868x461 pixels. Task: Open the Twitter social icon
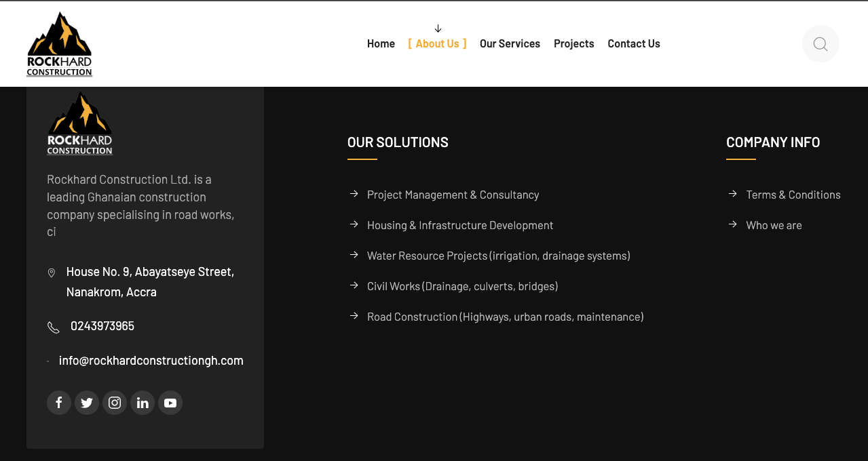(x=87, y=403)
